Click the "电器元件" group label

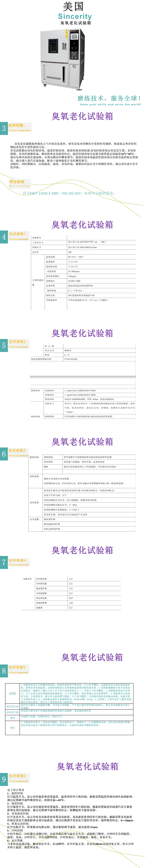(x=28, y=579)
